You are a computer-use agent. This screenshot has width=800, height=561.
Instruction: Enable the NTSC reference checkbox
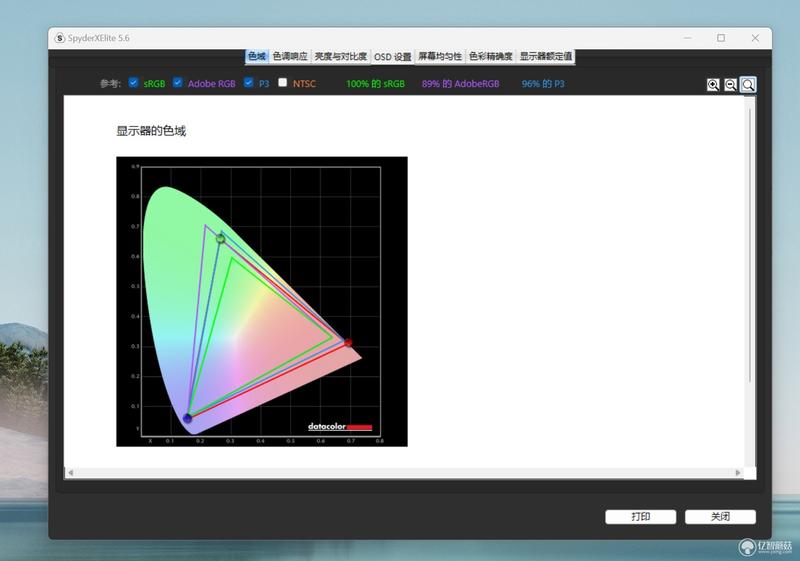tap(283, 83)
